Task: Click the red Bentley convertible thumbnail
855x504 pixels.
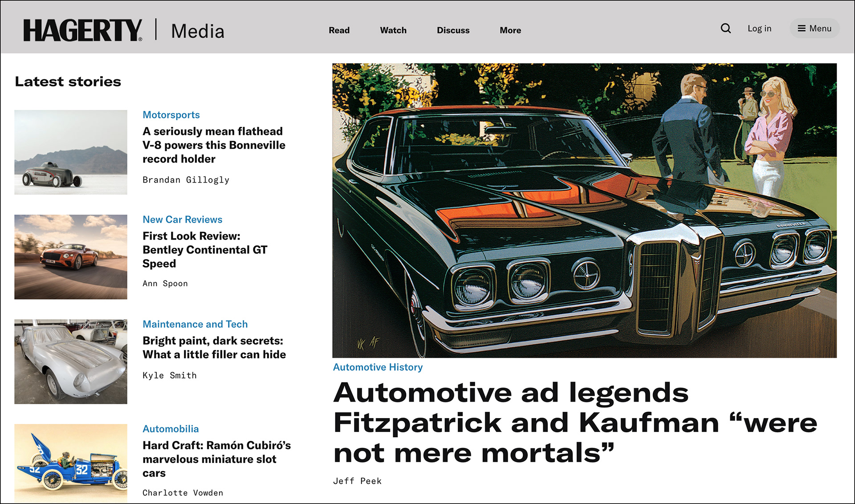Action: click(71, 257)
